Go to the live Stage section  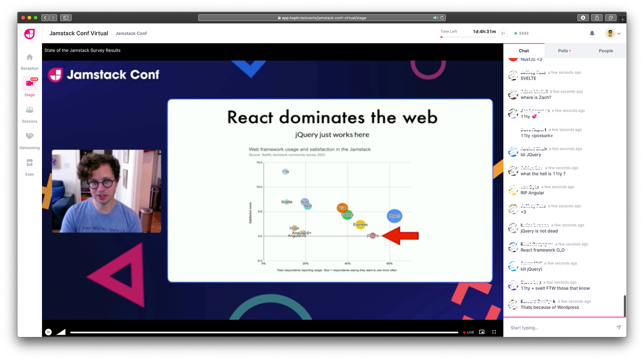point(30,87)
